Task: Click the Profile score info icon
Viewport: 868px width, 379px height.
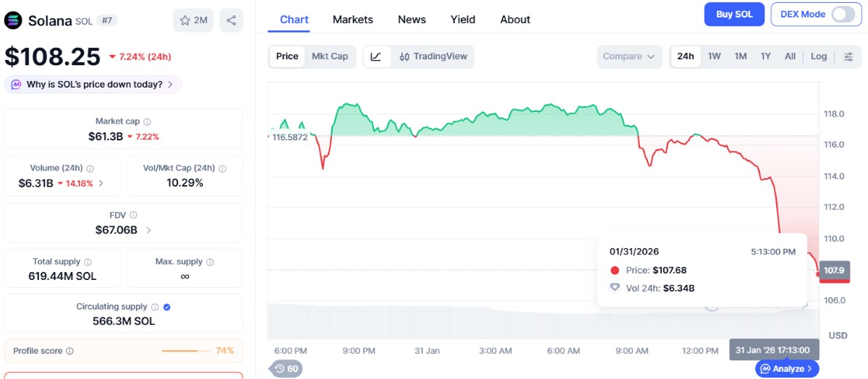Action: pos(70,351)
